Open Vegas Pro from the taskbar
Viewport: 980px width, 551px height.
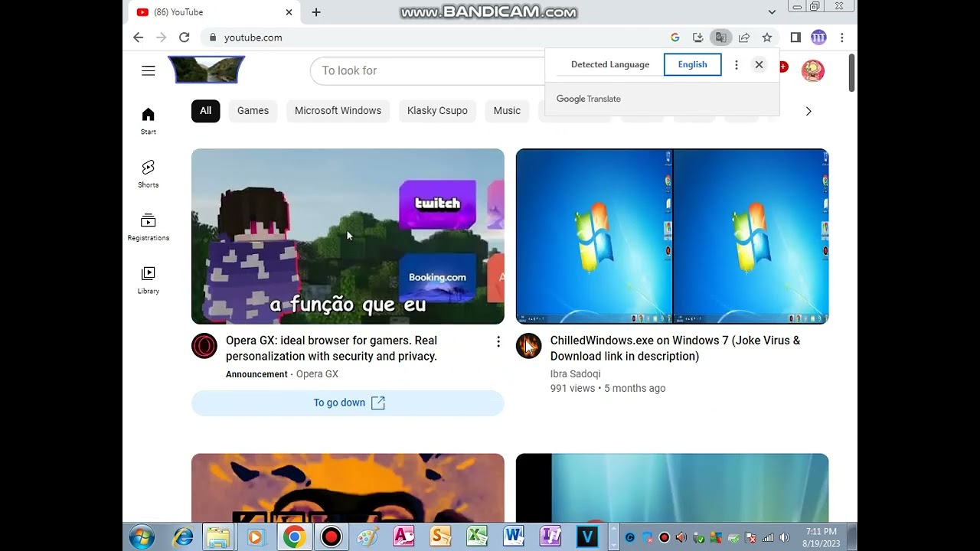click(587, 537)
